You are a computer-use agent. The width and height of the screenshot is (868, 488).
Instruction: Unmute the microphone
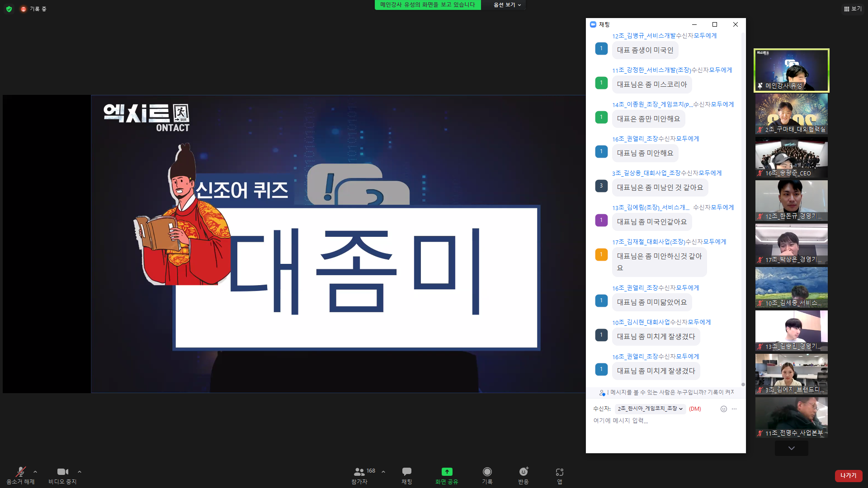20,472
